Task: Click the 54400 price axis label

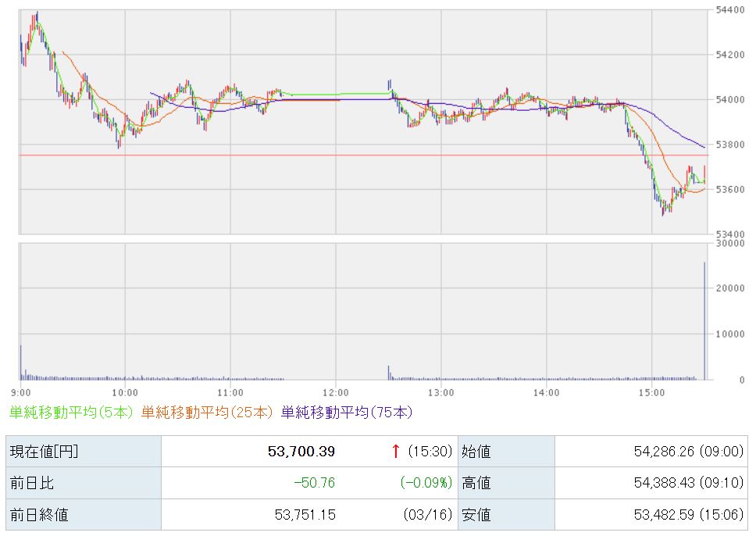Action: point(729,10)
